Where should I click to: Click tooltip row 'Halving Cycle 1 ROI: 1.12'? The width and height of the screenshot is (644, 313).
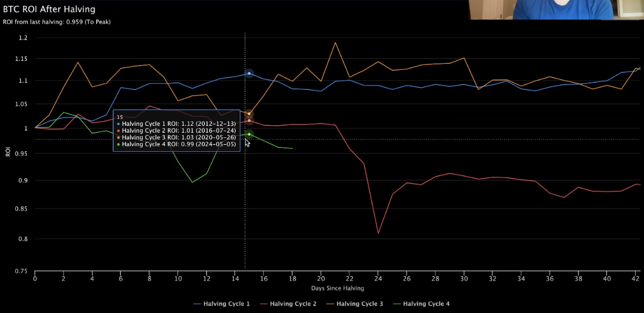[x=176, y=124]
